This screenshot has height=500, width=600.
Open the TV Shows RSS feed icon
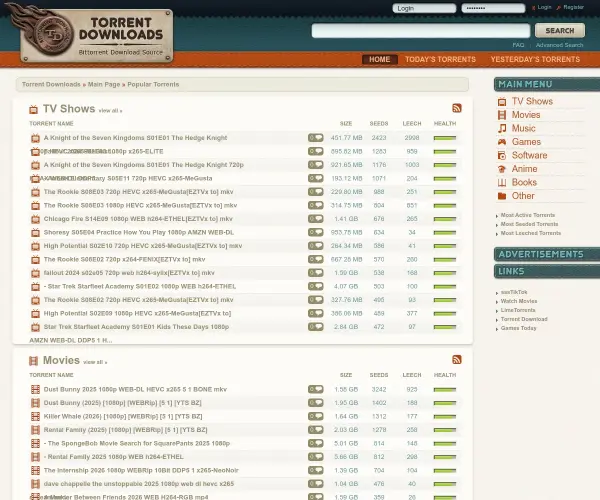[x=457, y=108]
